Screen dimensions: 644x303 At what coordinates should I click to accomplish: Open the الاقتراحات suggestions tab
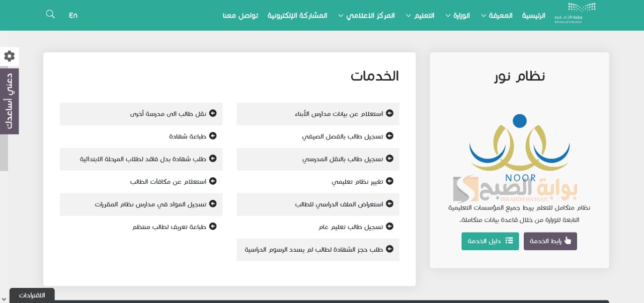click(x=32, y=295)
